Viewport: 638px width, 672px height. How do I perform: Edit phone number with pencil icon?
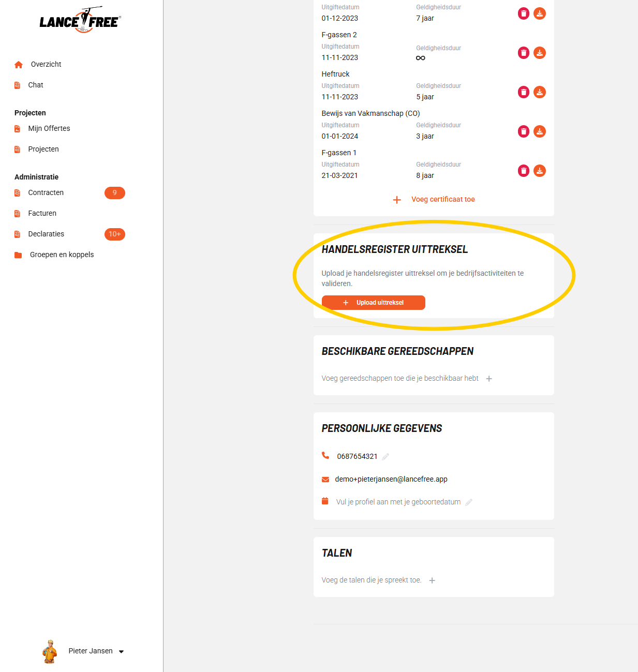click(385, 456)
